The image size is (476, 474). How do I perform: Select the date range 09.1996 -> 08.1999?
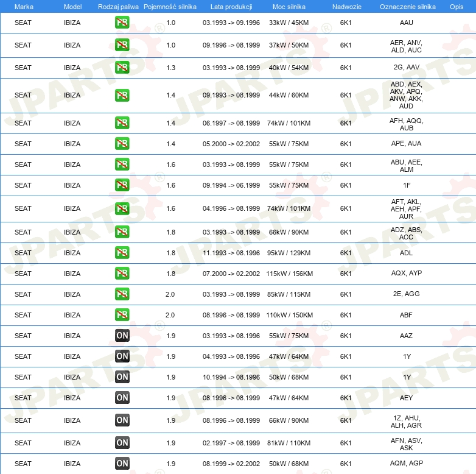[231, 45]
